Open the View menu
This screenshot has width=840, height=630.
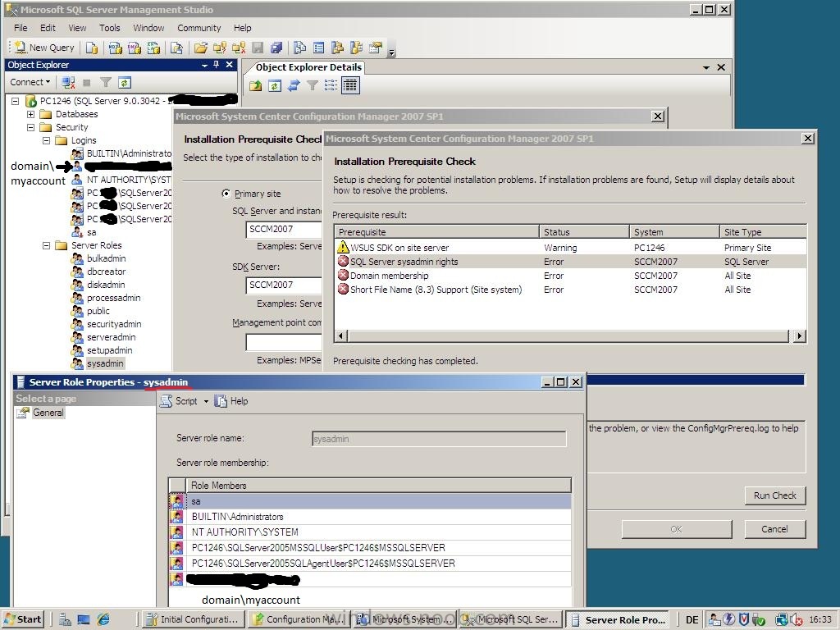point(77,28)
